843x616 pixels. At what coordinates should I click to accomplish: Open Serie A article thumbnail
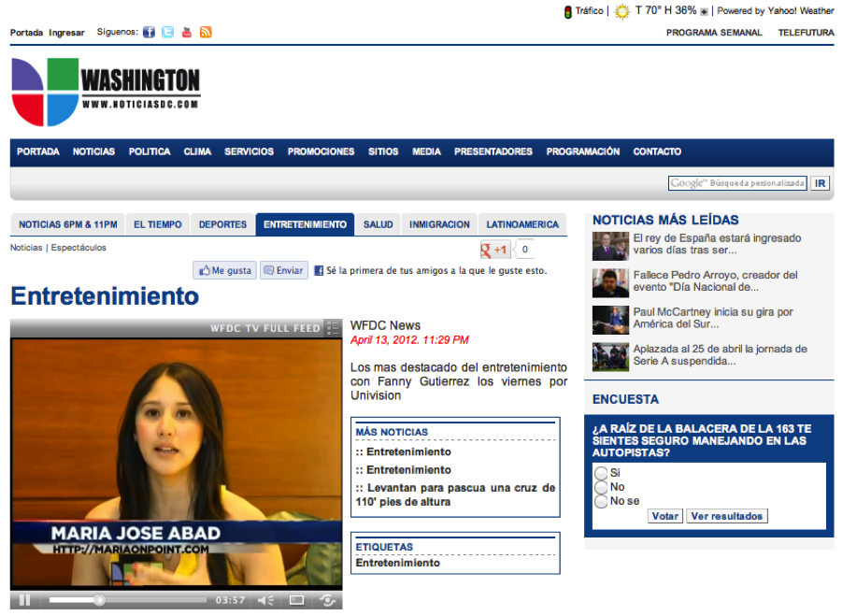click(x=610, y=357)
